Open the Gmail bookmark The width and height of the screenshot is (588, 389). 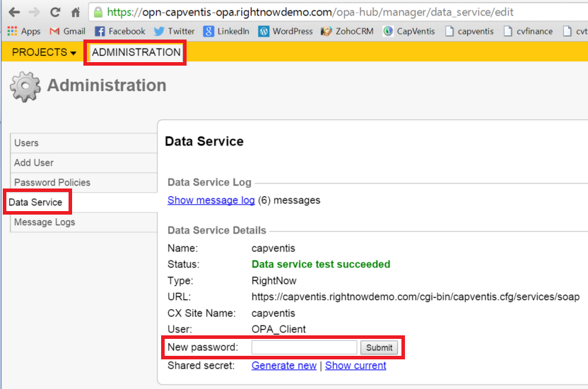point(67,31)
